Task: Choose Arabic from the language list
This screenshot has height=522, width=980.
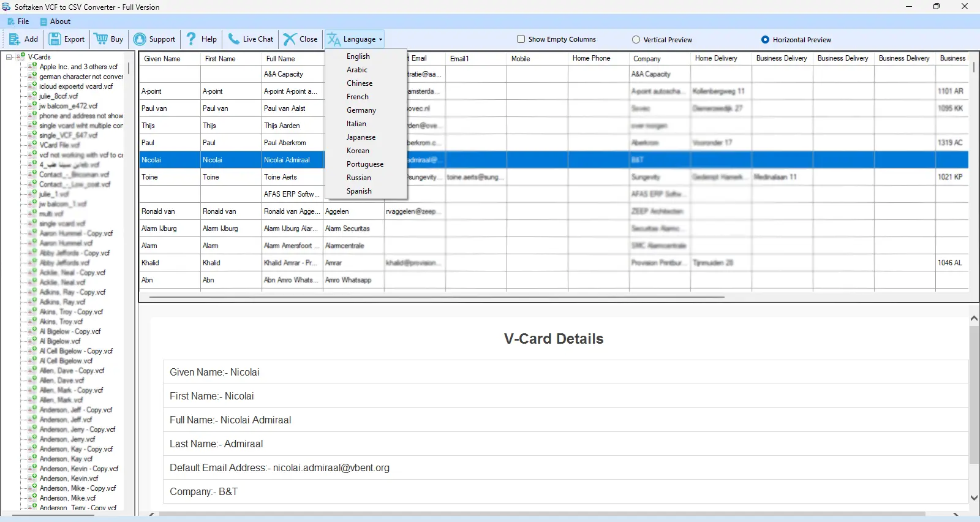Action: 357,70
